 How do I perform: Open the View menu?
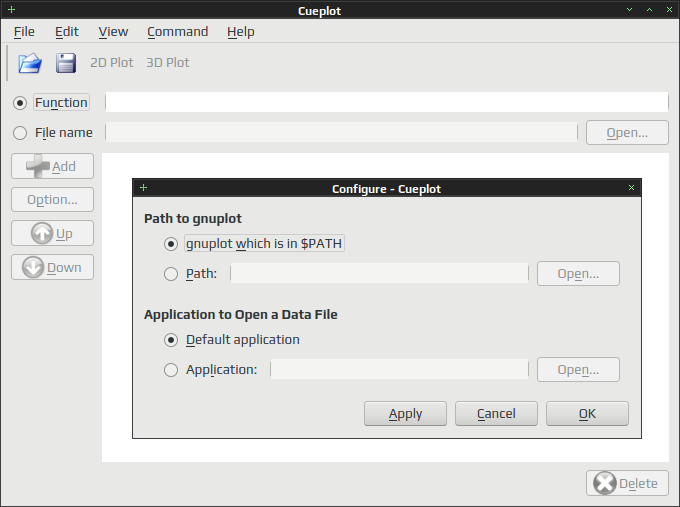pos(113,32)
